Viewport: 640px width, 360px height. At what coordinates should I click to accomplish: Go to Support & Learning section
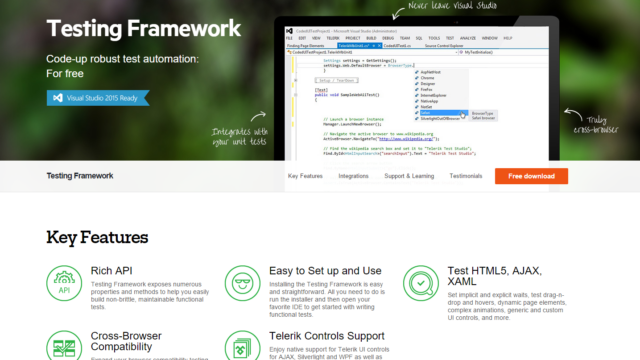point(409,176)
